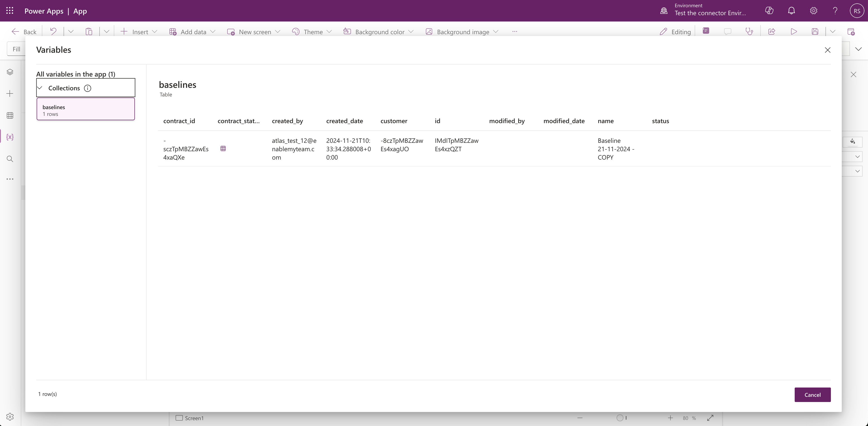Viewport: 868px width, 426px height.
Task: Click the Search magnifier icon in sidebar
Action: [x=10, y=159]
